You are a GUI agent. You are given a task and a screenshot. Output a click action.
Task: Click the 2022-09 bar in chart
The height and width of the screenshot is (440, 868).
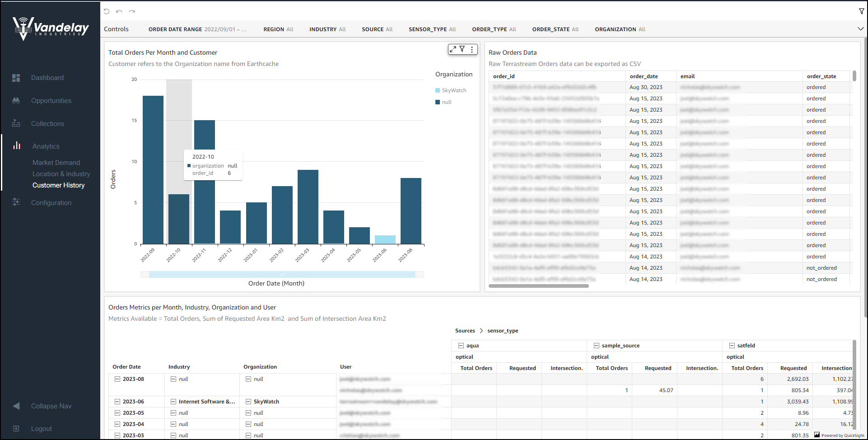coord(153,170)
